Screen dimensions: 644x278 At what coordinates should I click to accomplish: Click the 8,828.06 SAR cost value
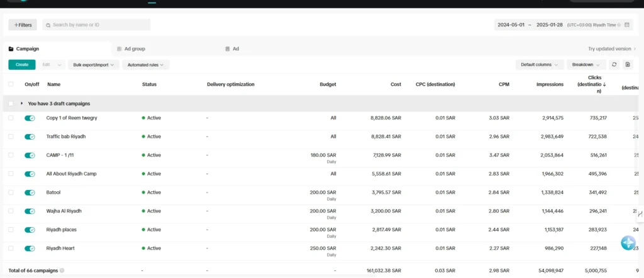pyautogui.click(x=386, y=118)
